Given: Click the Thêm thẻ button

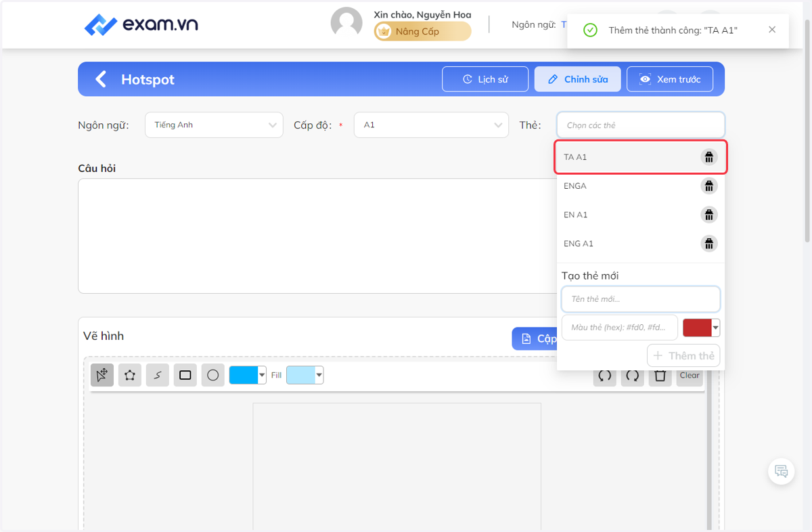Looking at the screenshot, I should click(x=683, y=356).
